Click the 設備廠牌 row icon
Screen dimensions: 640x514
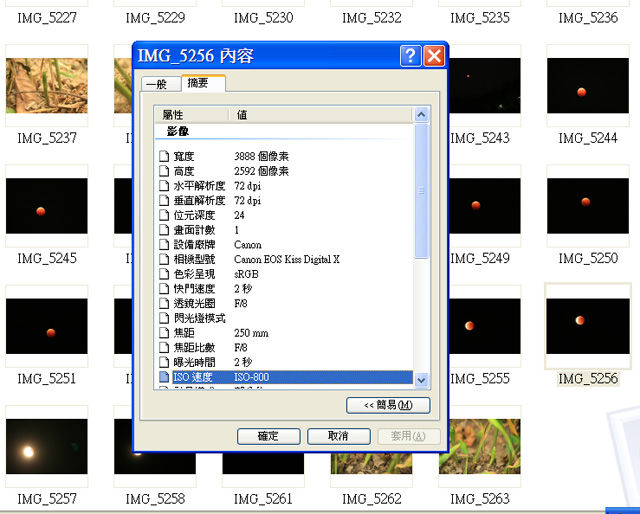click(x=164, y=245)
